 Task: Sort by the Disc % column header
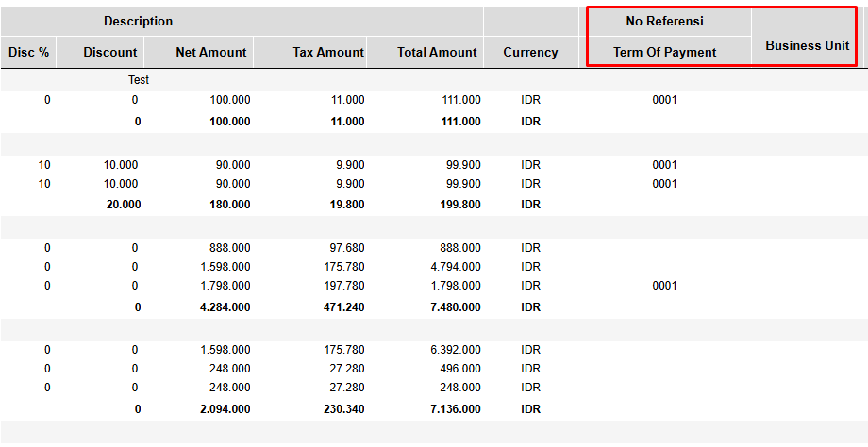tap(28, 52)
